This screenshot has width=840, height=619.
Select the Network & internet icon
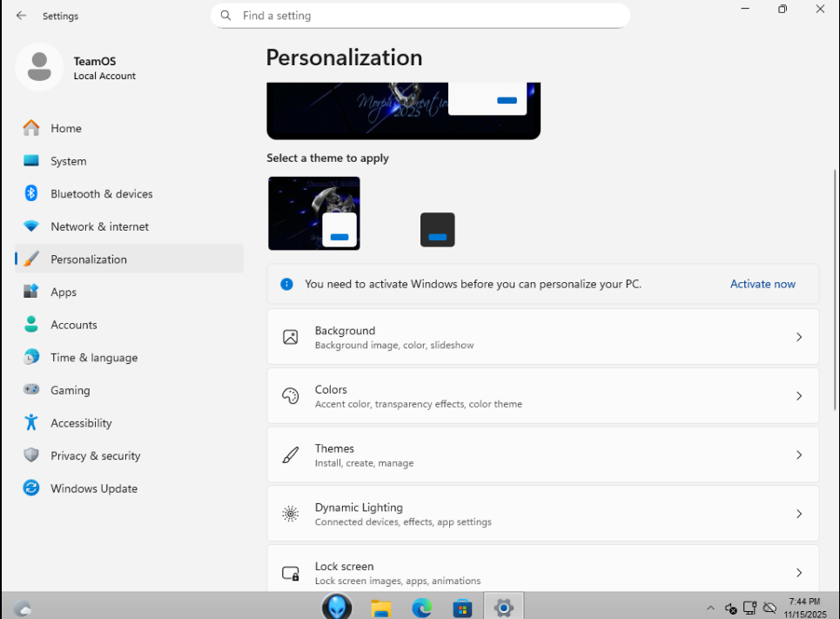point(31,226)
